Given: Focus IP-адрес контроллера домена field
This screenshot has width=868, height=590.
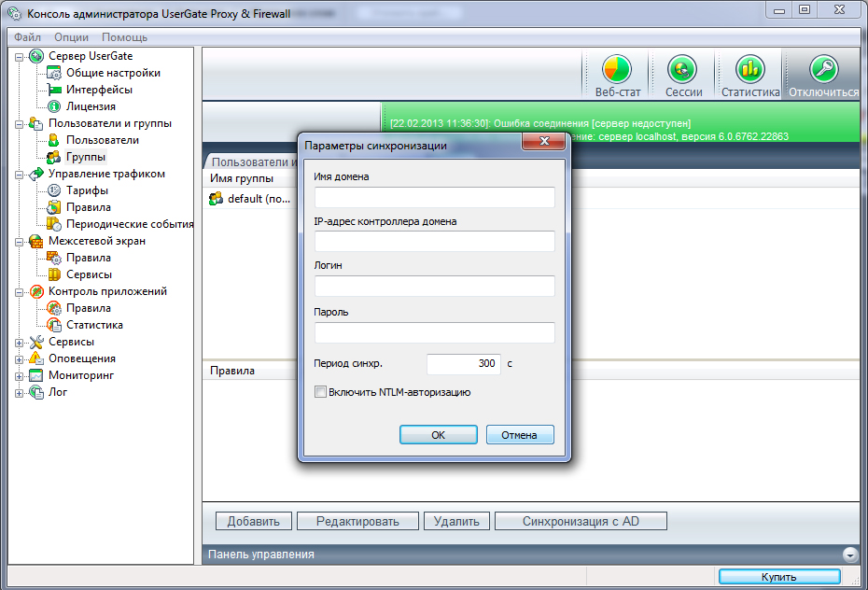Looking at the screenshot, I should 435,241.
